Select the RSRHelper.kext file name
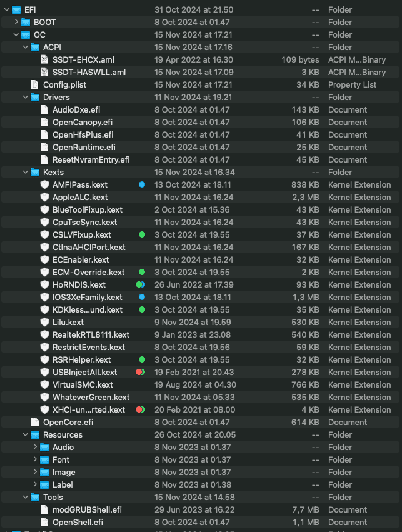Viewport: 402px width, 532px height. point(81,359)
